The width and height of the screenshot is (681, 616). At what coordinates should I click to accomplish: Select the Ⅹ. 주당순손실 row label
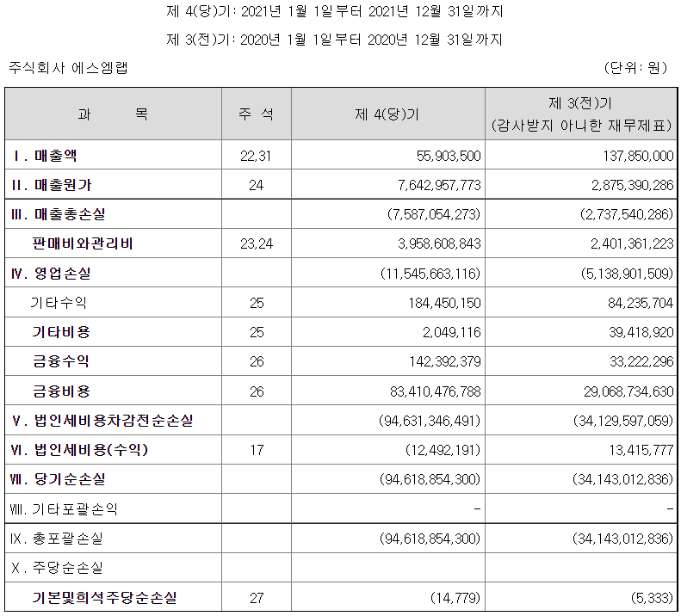pyautogui.click(x=57, y=567)
